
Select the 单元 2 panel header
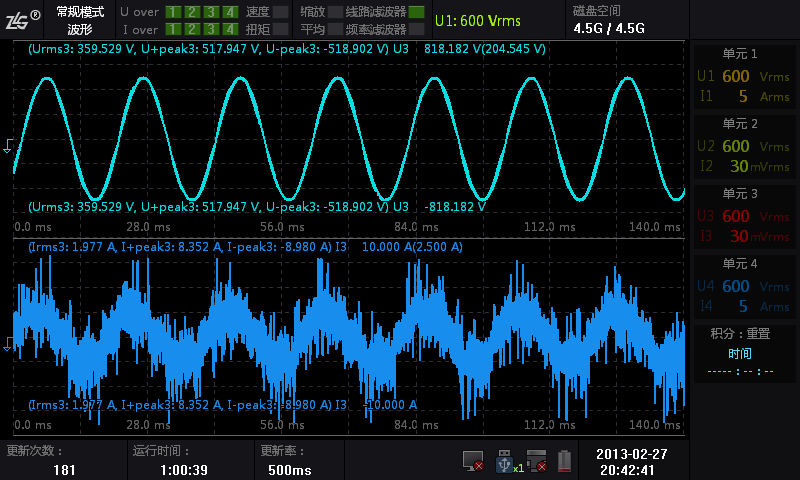click(x=740, y=123)
